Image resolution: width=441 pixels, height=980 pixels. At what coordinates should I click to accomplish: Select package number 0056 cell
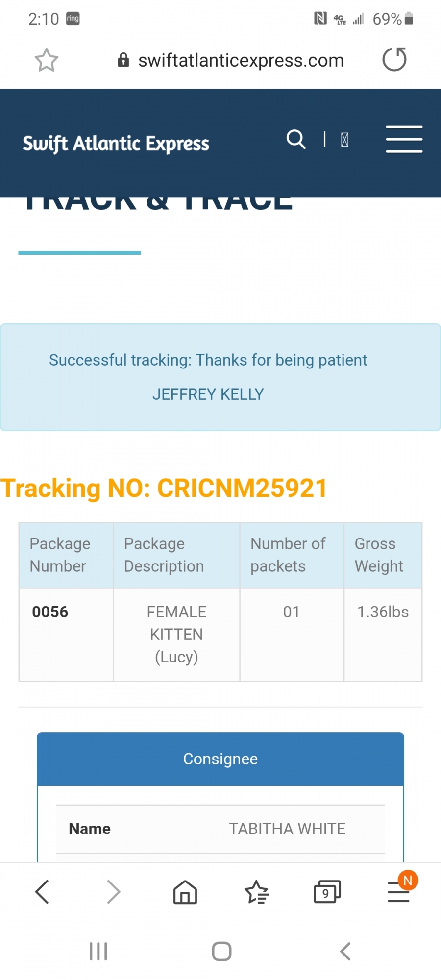pos(66,635)
